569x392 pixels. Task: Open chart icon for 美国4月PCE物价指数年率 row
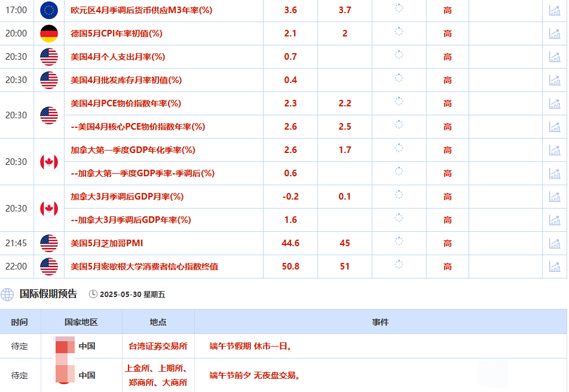click(x=555, y=103)
